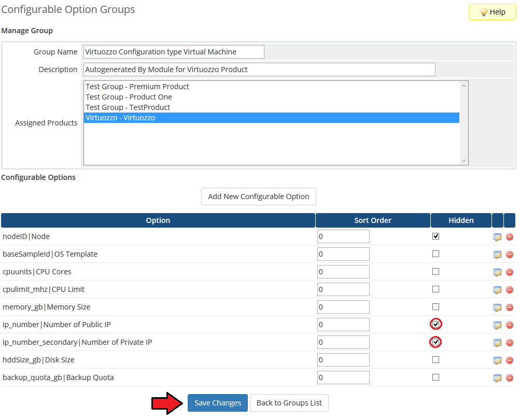Go Back to Groups List
The height and width of the screenshot is (420, 520).
click(289, 403)
